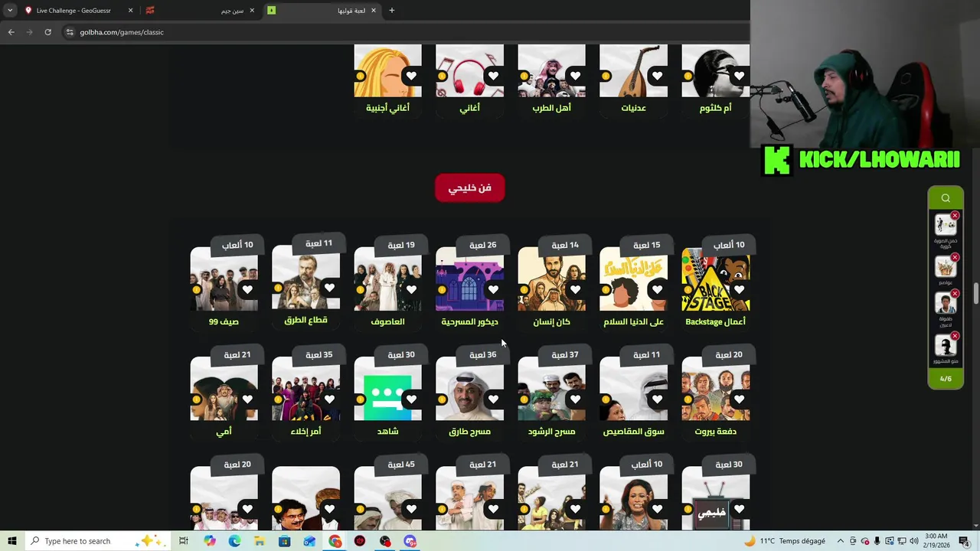
Task: Favorite the أهل الطرب card
Action: coord(575,76)
